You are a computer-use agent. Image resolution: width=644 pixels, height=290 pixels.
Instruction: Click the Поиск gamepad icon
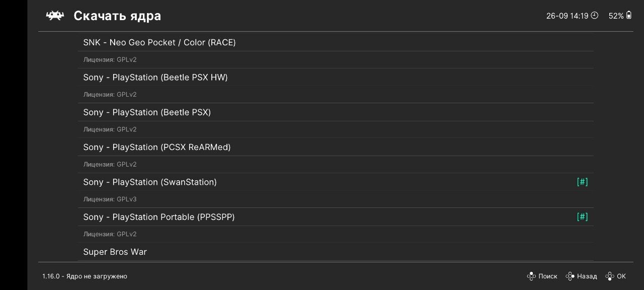(x=531, y=276)
